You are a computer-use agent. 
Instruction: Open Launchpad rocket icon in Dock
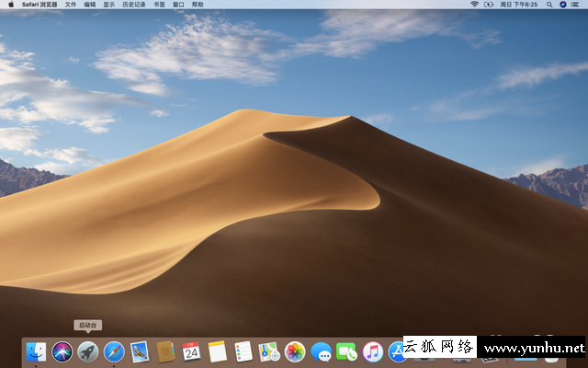[88, 351]
